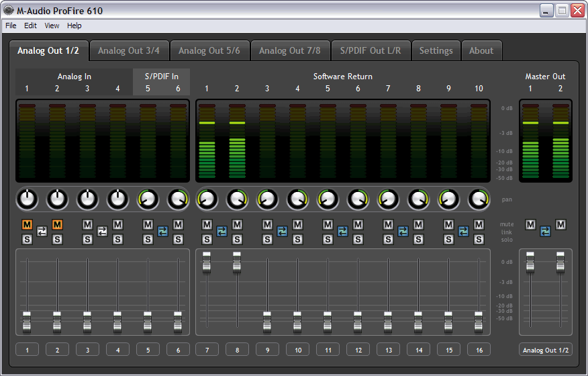This screenshot has height=376, width=588.
Task: Click Software Return 5 fader handle
Action: click(328, 322)
